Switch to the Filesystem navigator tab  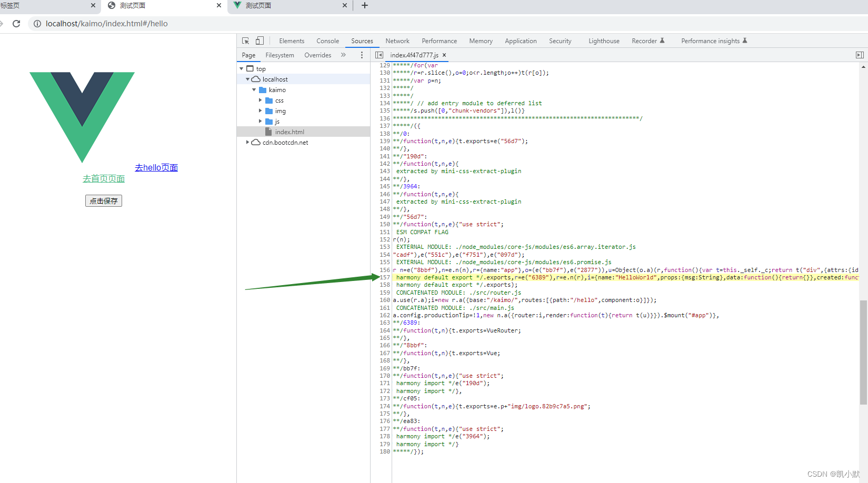[280, 55]
